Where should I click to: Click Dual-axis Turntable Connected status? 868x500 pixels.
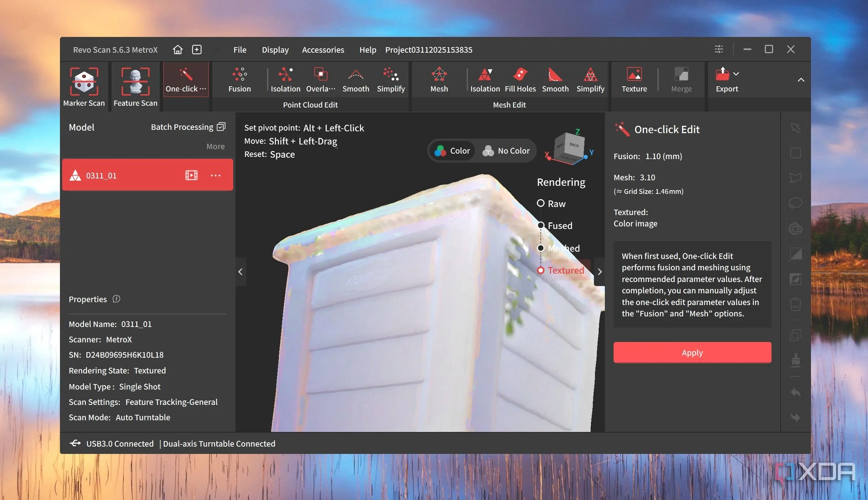[x=219, y=444]
